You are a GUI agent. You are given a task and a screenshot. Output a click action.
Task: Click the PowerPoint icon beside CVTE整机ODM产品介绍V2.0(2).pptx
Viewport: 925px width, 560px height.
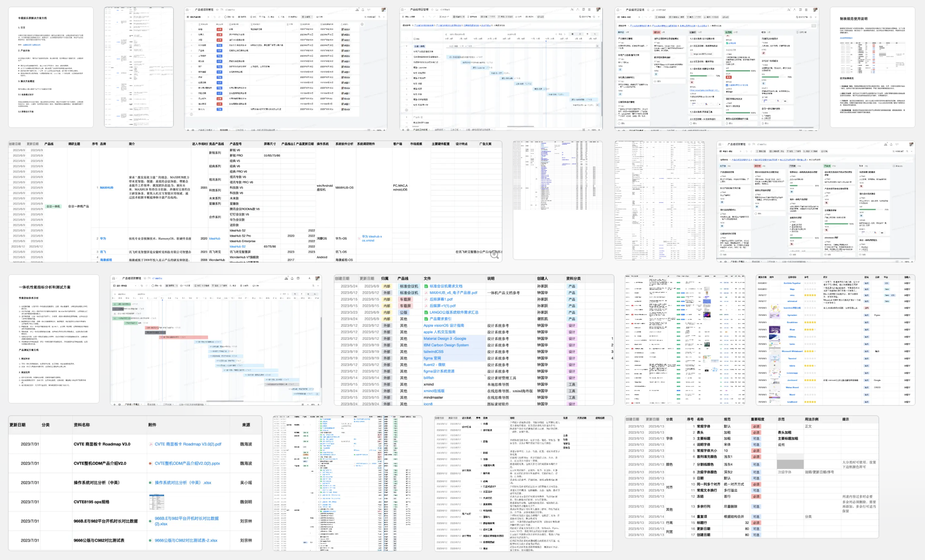[151, 464]
